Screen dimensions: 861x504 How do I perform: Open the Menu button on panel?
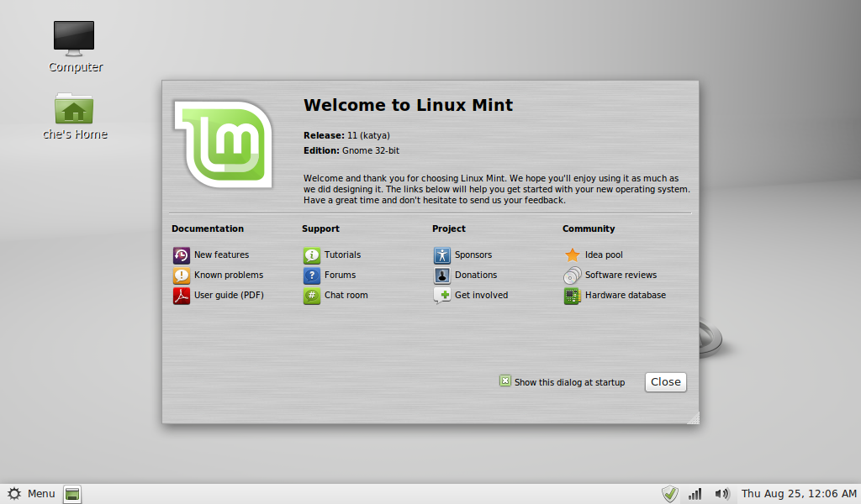(x=31, y=494)
